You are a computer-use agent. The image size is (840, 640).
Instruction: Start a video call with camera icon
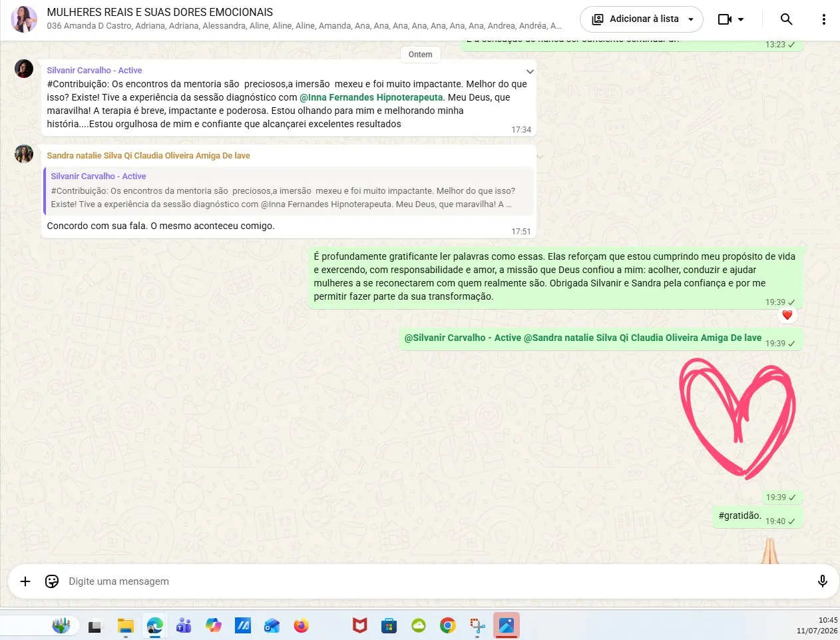coord(725,19)
